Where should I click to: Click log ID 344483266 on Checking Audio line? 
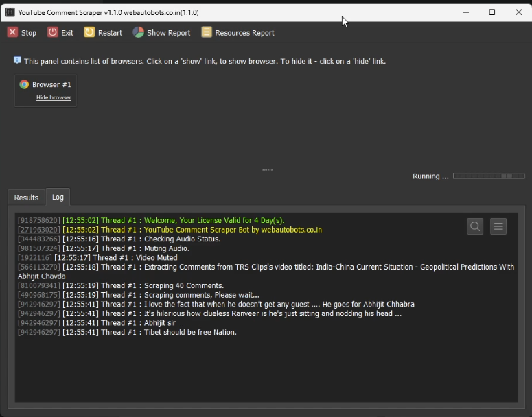coord(38,239)
